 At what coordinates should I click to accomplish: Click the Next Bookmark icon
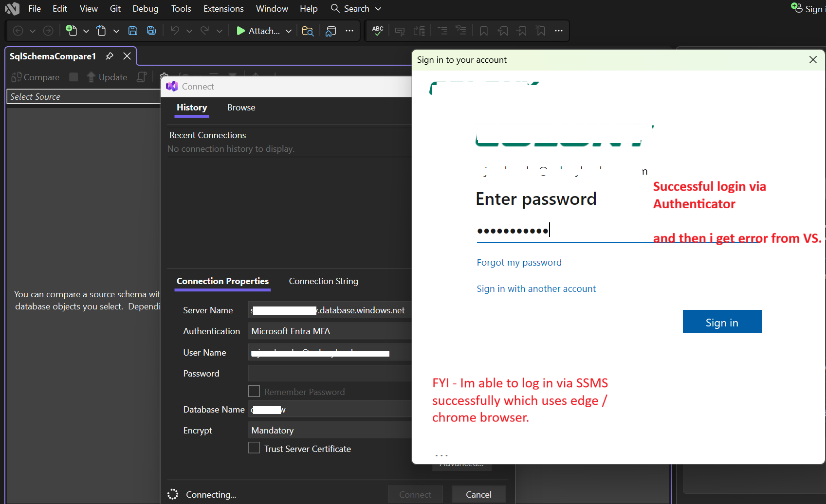(522, 31)
